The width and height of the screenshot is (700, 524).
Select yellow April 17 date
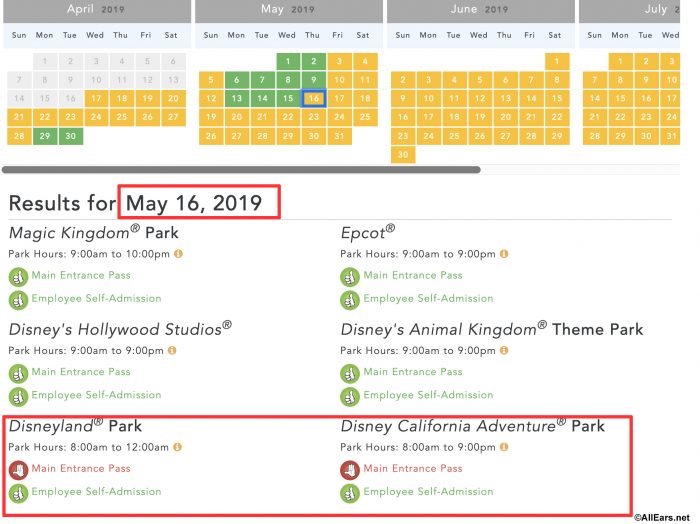tap(96, 99)
